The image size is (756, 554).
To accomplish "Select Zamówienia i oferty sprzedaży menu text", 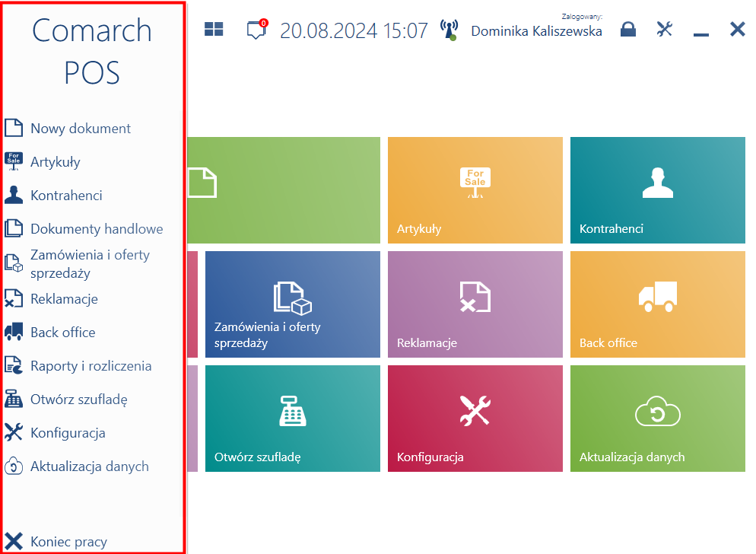I will click(91, 263).
